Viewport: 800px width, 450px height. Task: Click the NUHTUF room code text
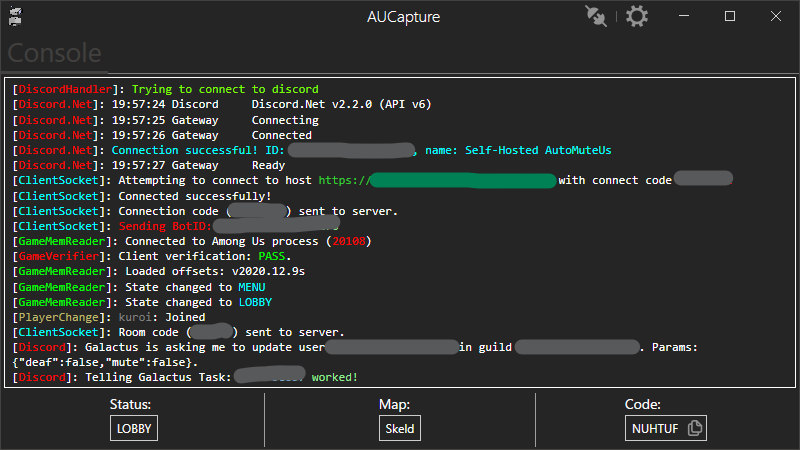(655, 428)
